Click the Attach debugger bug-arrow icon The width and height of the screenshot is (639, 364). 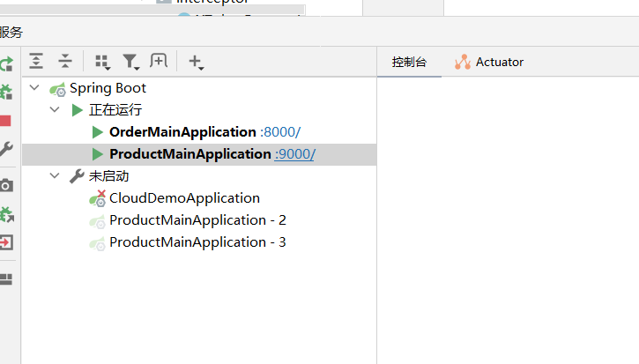point(6,214)
